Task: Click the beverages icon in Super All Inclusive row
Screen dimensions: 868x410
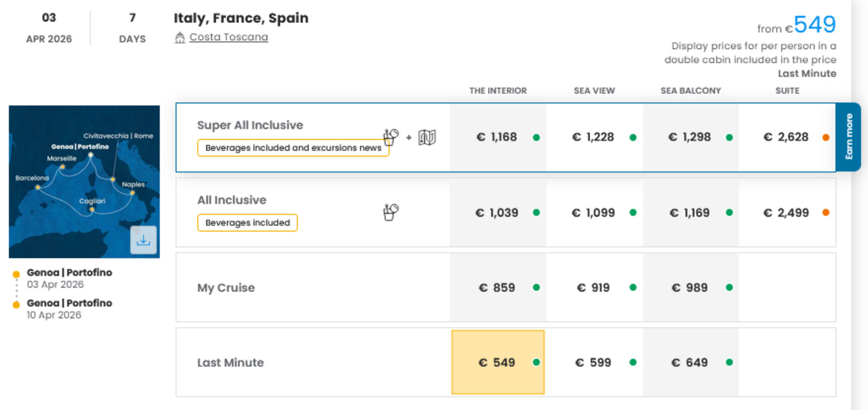Action: [390, 137]
